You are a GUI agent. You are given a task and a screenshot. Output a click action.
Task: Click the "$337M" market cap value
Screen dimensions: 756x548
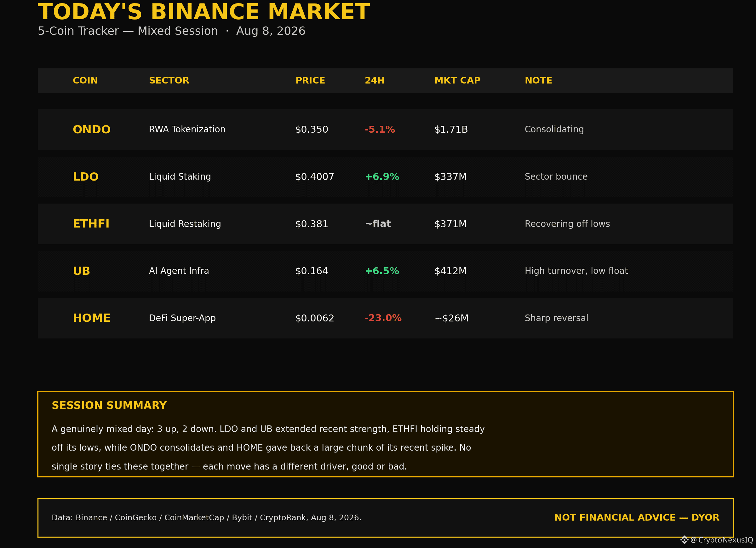point(450,177)
